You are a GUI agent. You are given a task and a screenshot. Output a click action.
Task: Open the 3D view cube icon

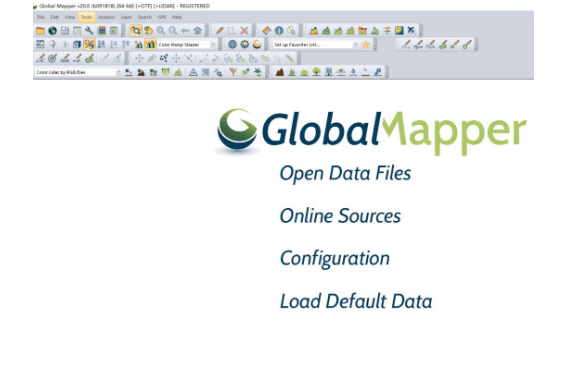click(x=77, y=44)
